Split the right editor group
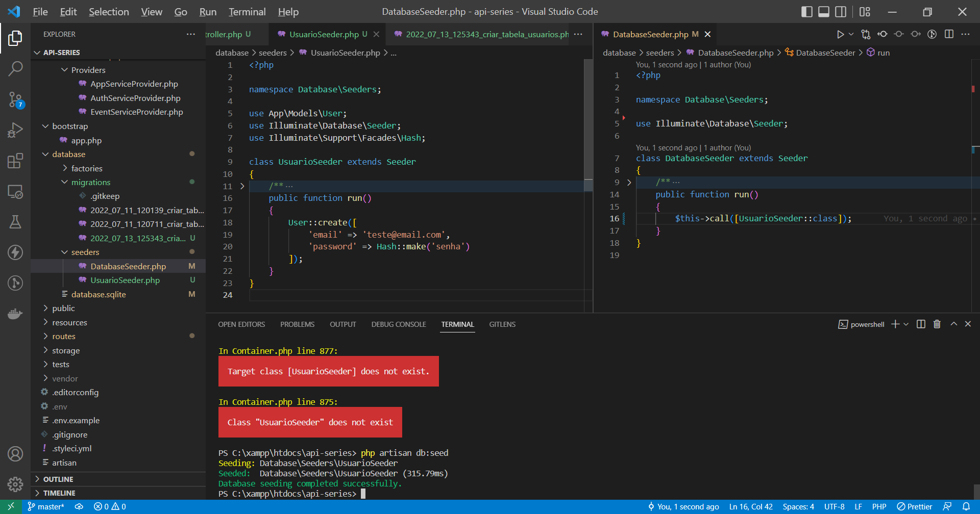This screenshot has width=980, height=514. pos(949,34)
